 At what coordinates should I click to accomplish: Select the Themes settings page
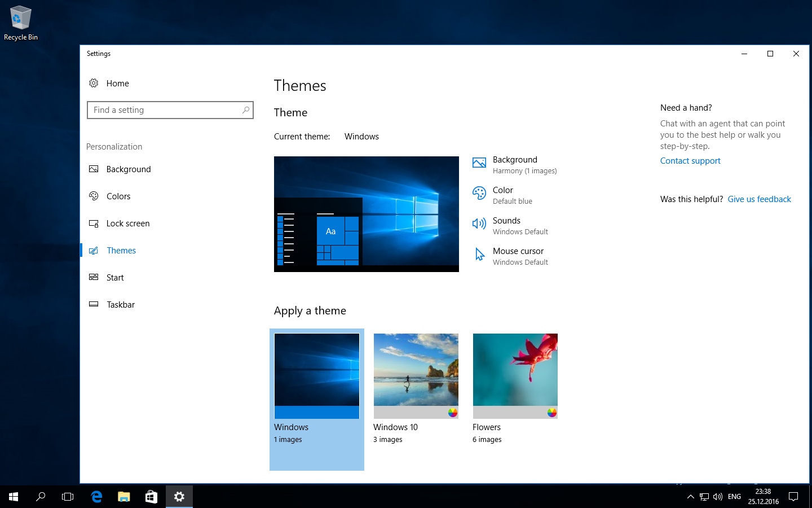click(166, 251)
